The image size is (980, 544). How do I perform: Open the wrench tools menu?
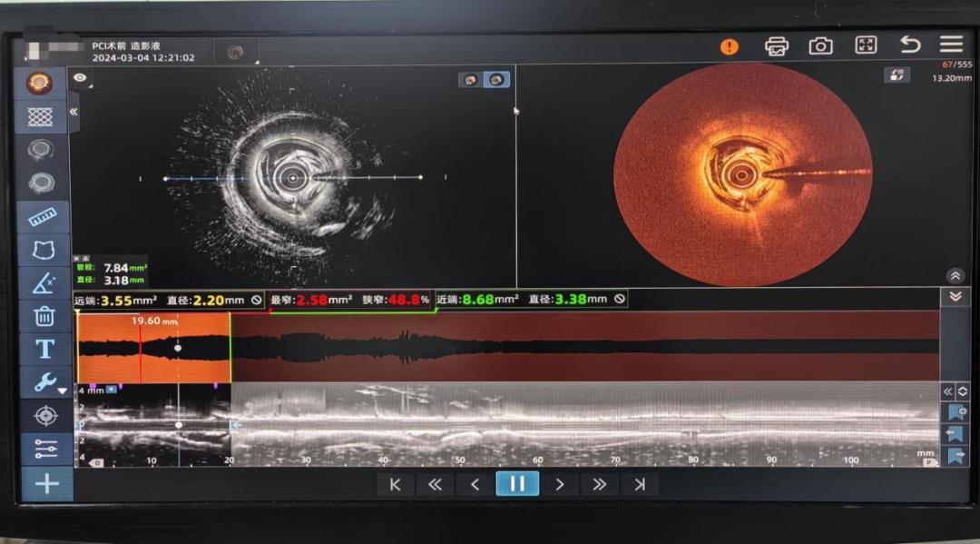[46, 382]
